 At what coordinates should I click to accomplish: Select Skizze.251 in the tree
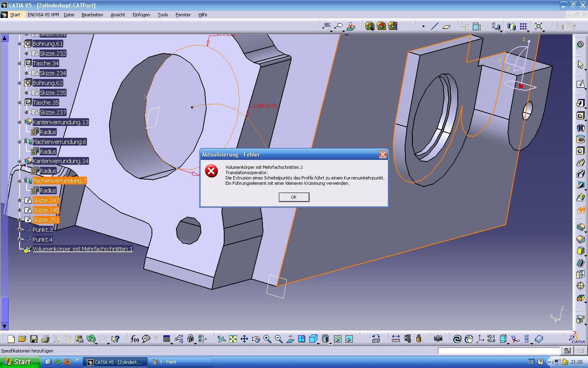coord(46,220)
